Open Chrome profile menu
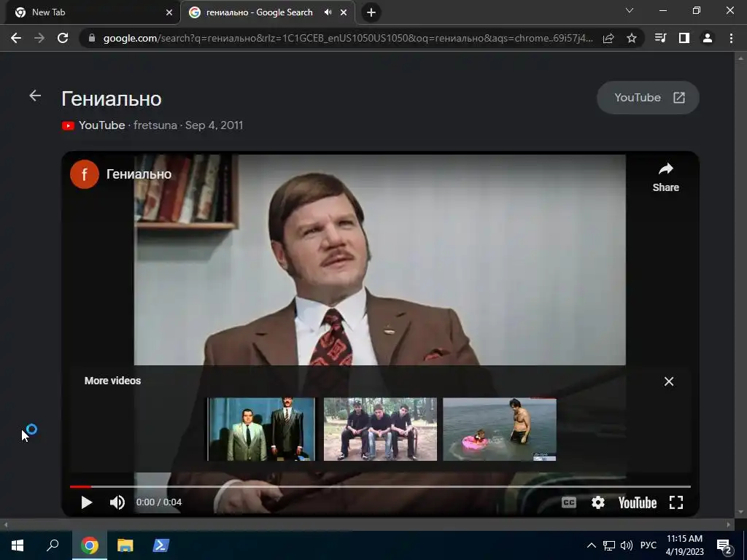Viewport: 747px width, 560px height. [x=708, y=38]
